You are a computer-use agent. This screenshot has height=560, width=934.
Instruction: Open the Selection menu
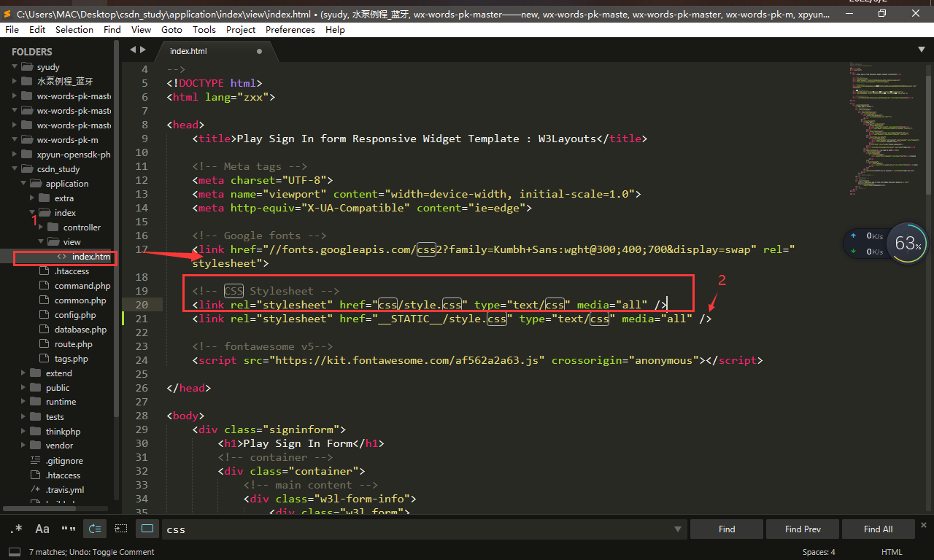pyautogui.click(x=74, y=29)
